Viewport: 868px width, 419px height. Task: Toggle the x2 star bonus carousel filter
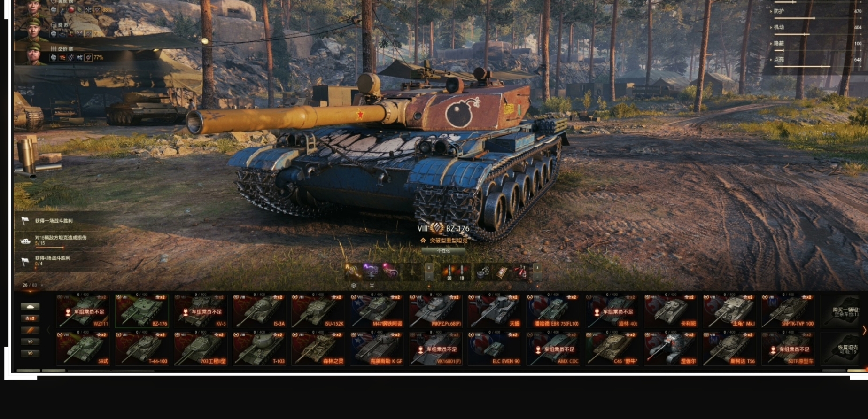30,318
